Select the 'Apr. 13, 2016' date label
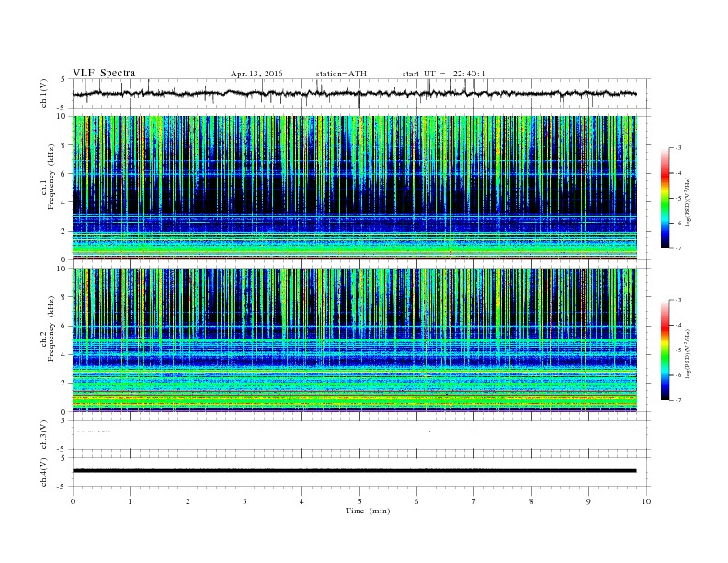 (256, 74)
